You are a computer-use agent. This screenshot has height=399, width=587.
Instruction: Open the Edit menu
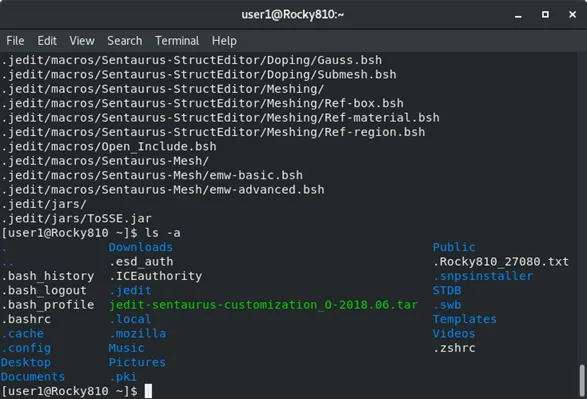(47, 40)
